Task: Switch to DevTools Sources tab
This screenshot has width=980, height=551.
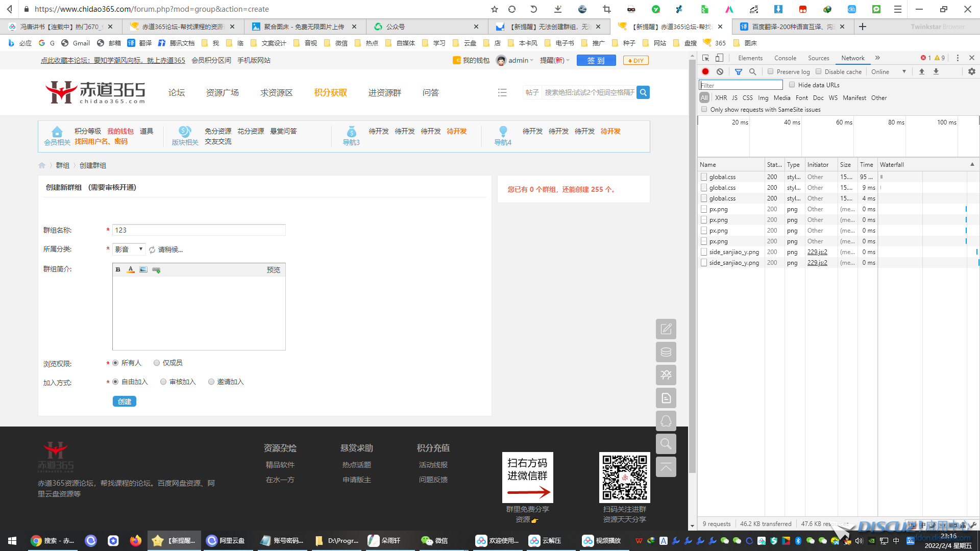Action: pos(818,58)
